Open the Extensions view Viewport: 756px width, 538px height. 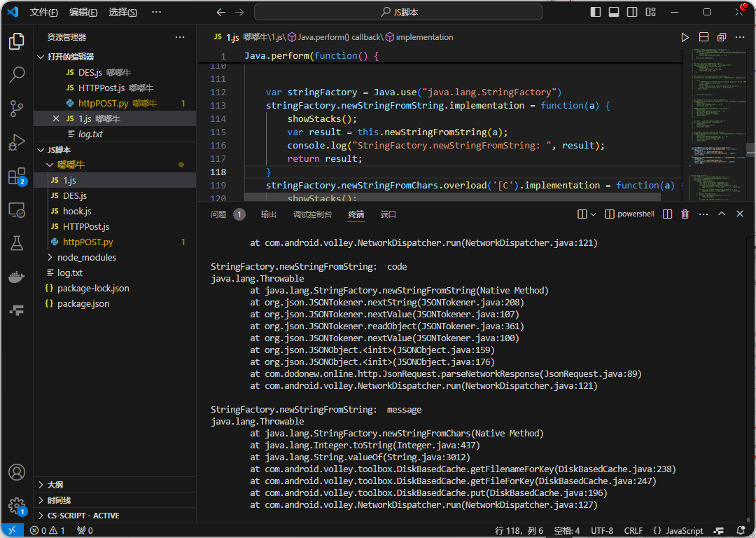click(x=17, y=176)
